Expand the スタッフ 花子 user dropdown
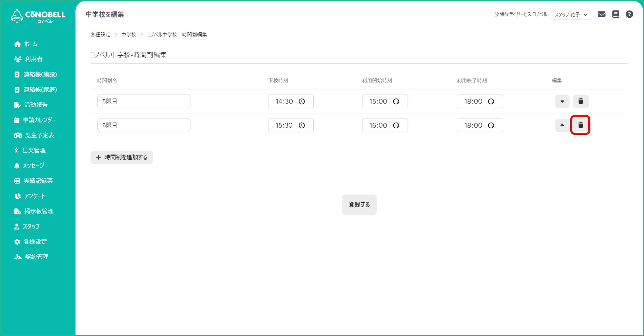 click(571, 15)
